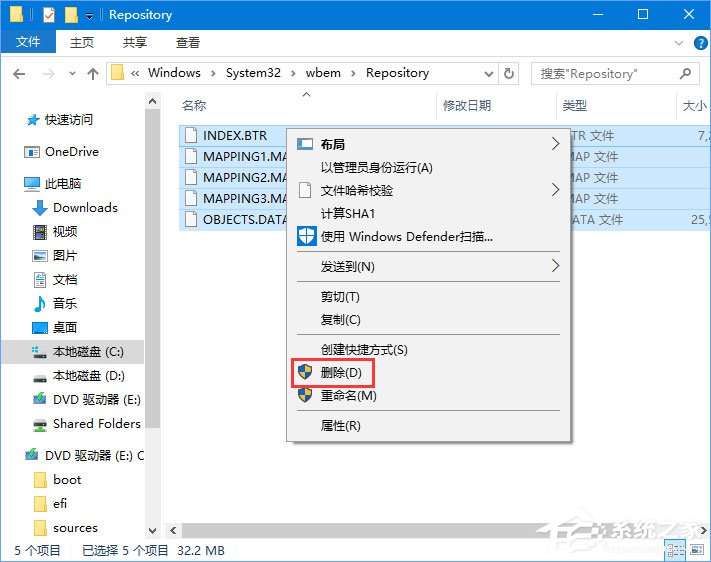The image size is (711, 562).
Task: Select OneDrive in the navigation pane
Action: (x=71, y=152)
